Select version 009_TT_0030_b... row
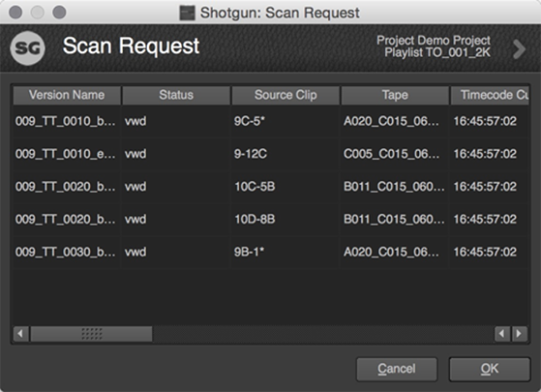The height and width of the screenshot is (392, 541). point(65,253)
